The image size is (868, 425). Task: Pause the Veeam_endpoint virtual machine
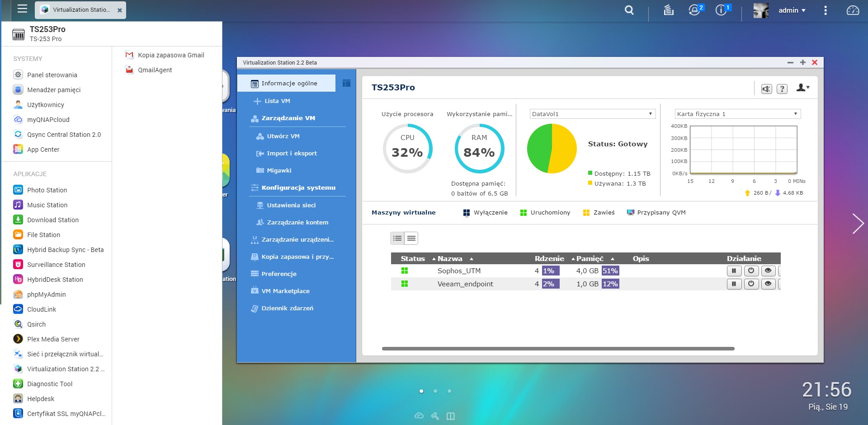click(734, 284)
